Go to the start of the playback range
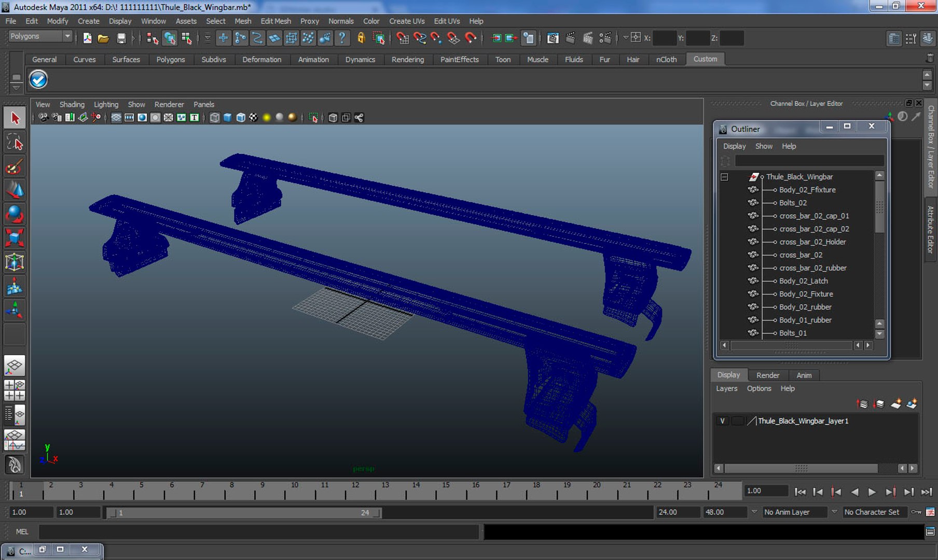Image resolution: width=938 pixels, height=560 pixels. click(800, 492)
